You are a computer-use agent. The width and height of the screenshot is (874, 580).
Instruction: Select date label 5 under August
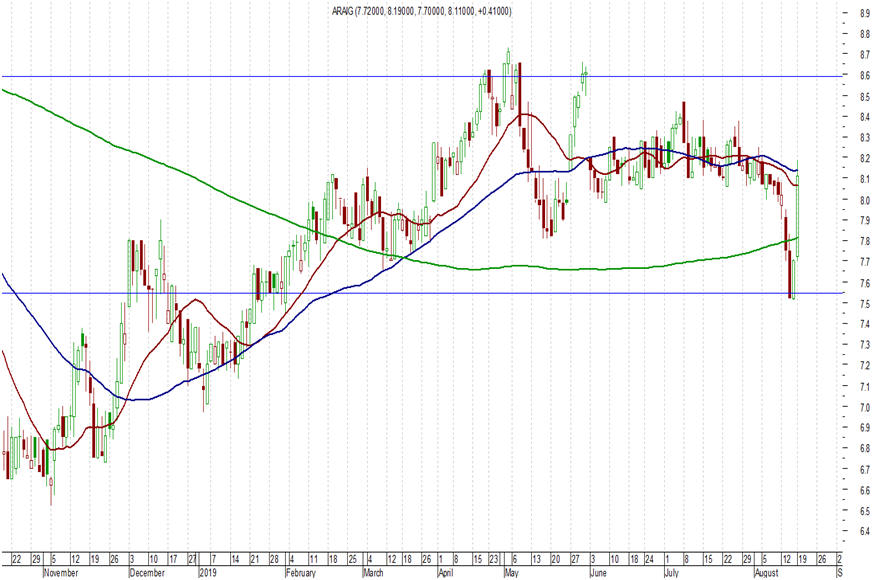pyautogui.click(x=764, y=559)
